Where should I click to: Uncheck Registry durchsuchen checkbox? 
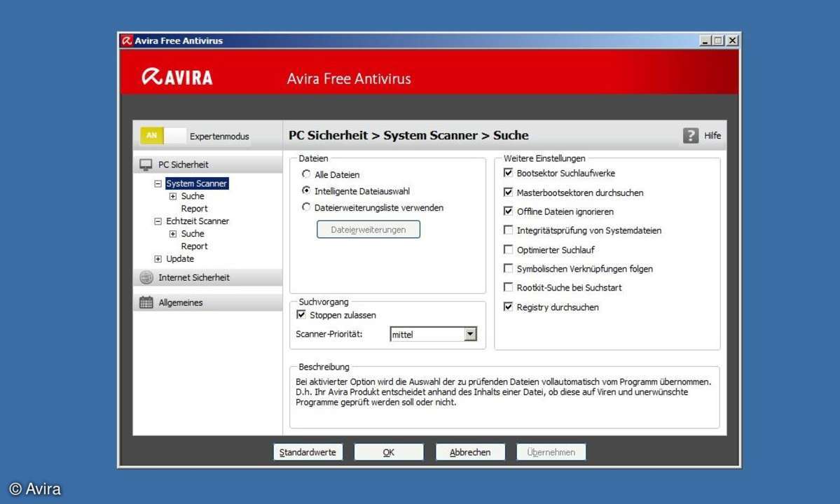click(x=509, y=307)
